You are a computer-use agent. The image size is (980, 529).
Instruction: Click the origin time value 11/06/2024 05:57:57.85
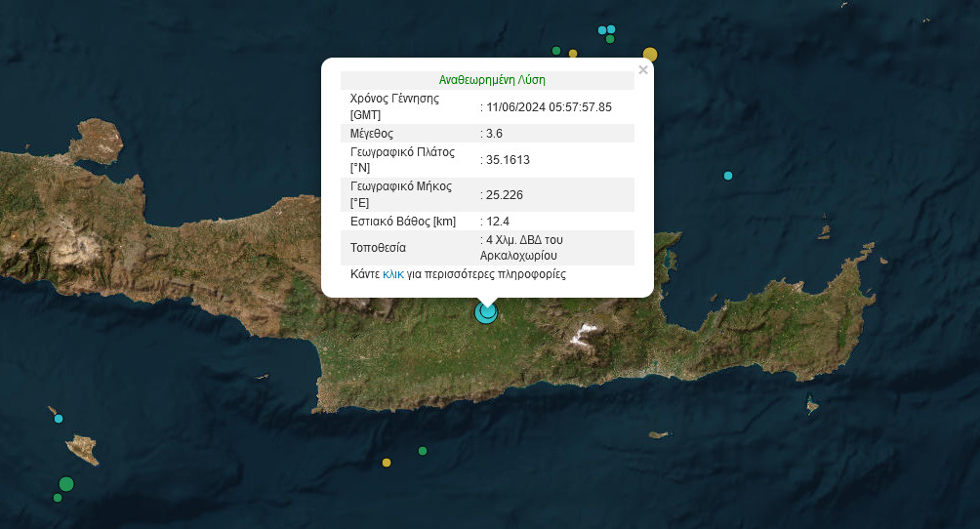549,106
